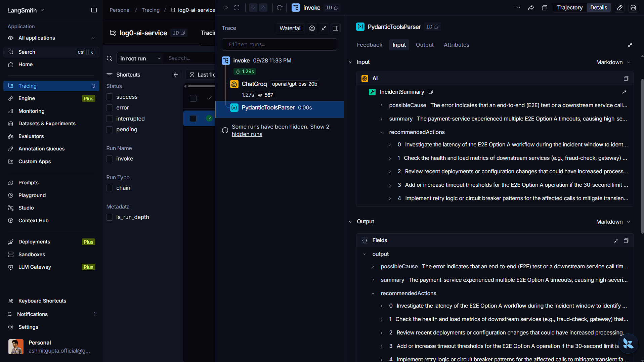Screen dimensions: 644x362
Task: Toggle the trace side panel layout icon
Action: (335, 28)
